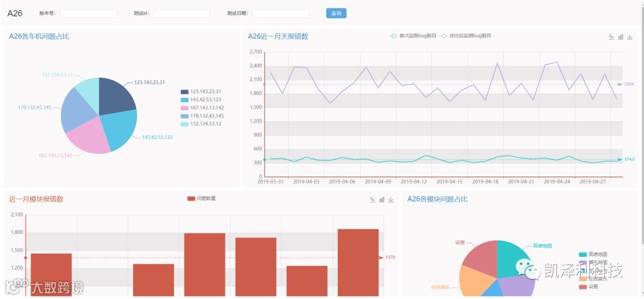This screenshot has height=299, width=644.
Task: Toggle legend entry 143.42.53.123
Action: [200, 100]
